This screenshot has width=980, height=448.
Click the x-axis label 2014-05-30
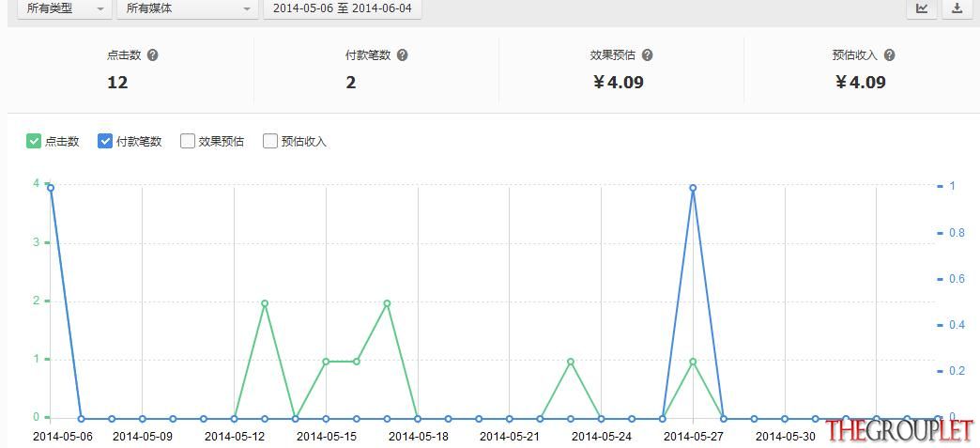click(x=785, y=436)
